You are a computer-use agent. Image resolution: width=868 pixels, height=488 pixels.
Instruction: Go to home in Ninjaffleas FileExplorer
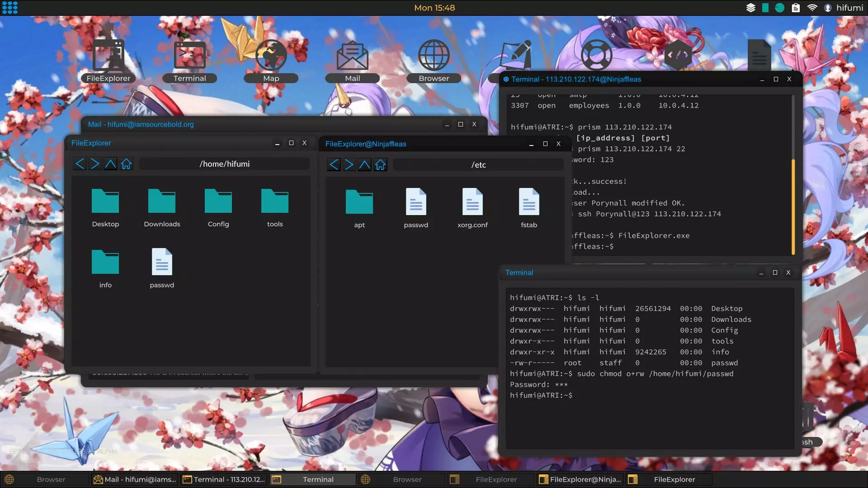(x=381, y=165)
